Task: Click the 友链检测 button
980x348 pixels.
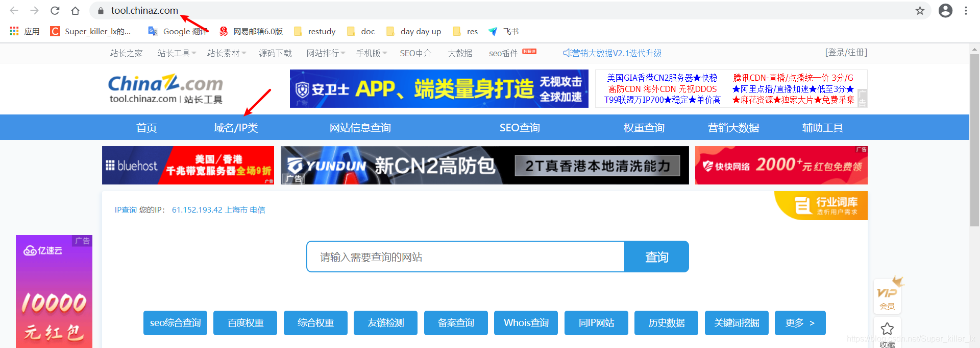Action: 386,323
